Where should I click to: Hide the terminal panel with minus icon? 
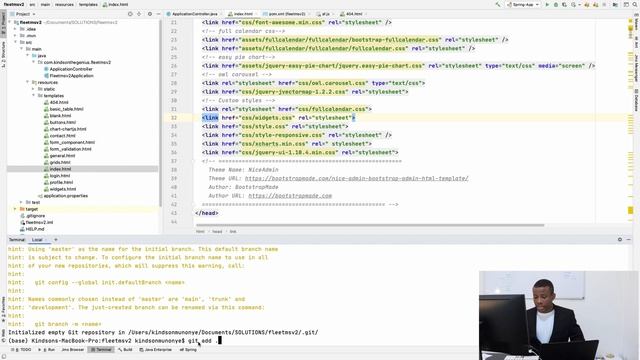[x=629, y=240]
